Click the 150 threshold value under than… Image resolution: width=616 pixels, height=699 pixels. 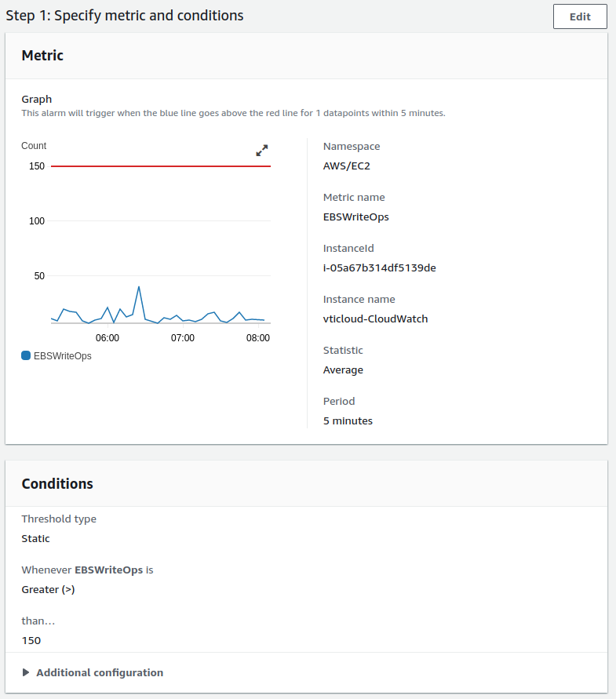[x=31, y=641]
